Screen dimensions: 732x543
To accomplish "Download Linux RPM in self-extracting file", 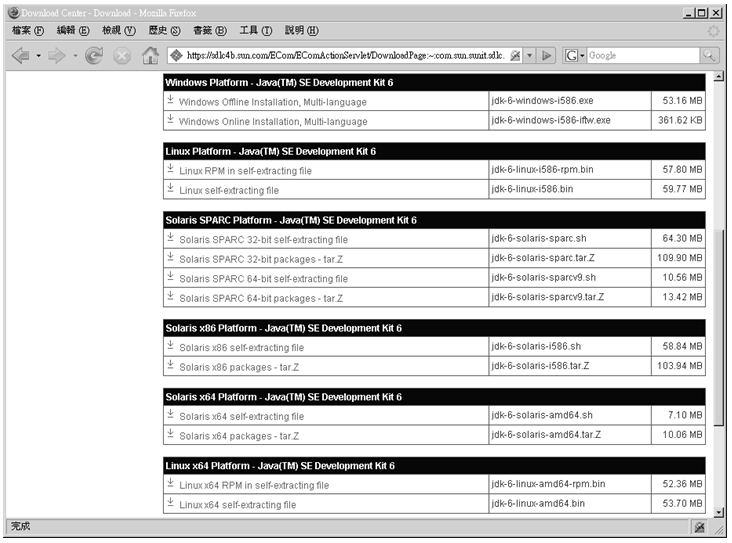I will pyautogui.click(x=246, y=171).
